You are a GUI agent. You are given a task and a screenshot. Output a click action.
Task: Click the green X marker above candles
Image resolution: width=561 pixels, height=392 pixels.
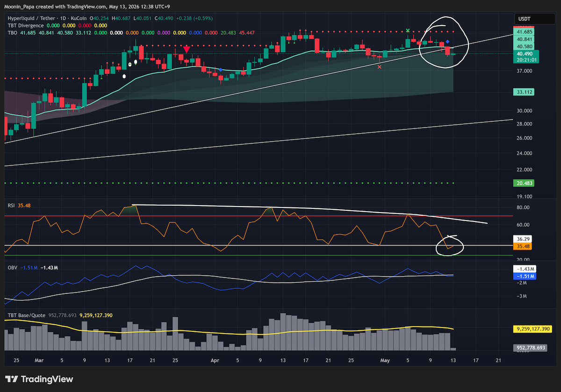pyautogui.click(x=408, y=30)
